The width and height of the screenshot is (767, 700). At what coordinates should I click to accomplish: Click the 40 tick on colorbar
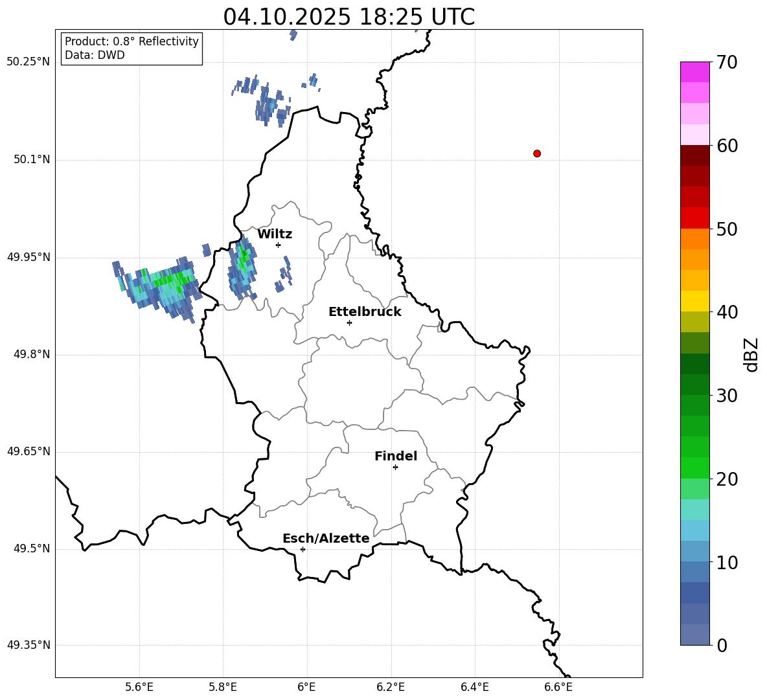(x=727, y=312)
